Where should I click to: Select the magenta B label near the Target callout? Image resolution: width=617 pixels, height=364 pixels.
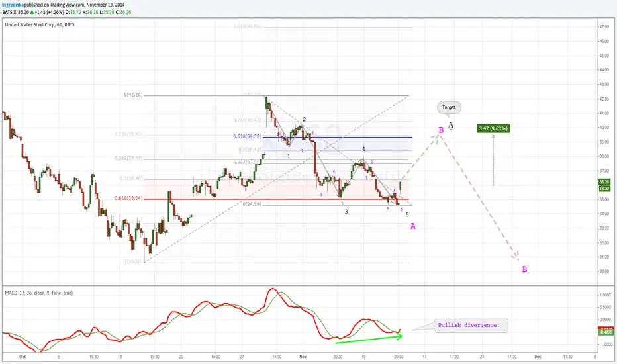pyautogui.click(x=441, y=130)
